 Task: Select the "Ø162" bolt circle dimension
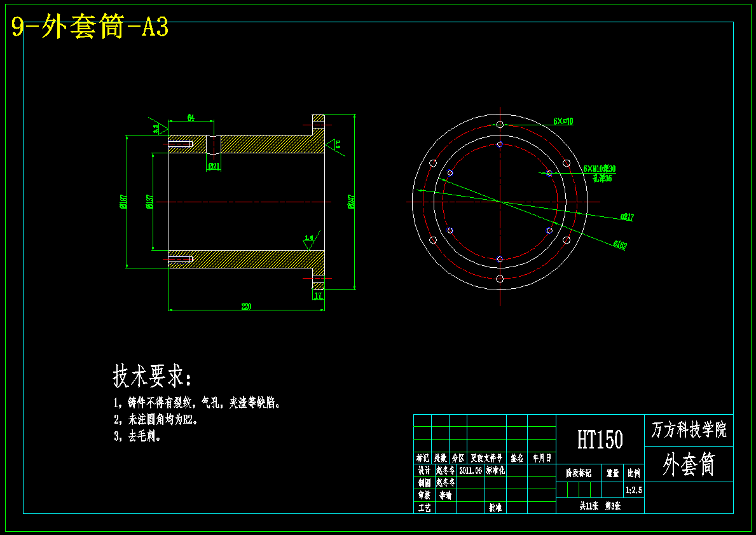620,244
